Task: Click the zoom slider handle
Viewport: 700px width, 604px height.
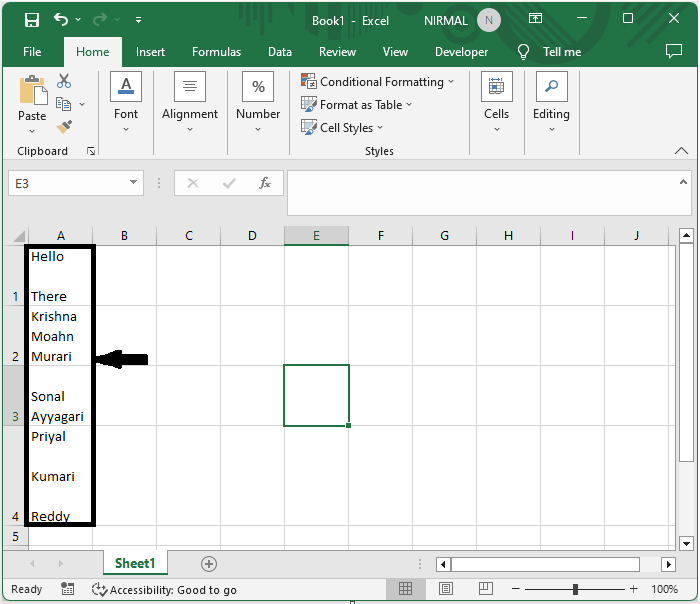Action: (576, 589)
